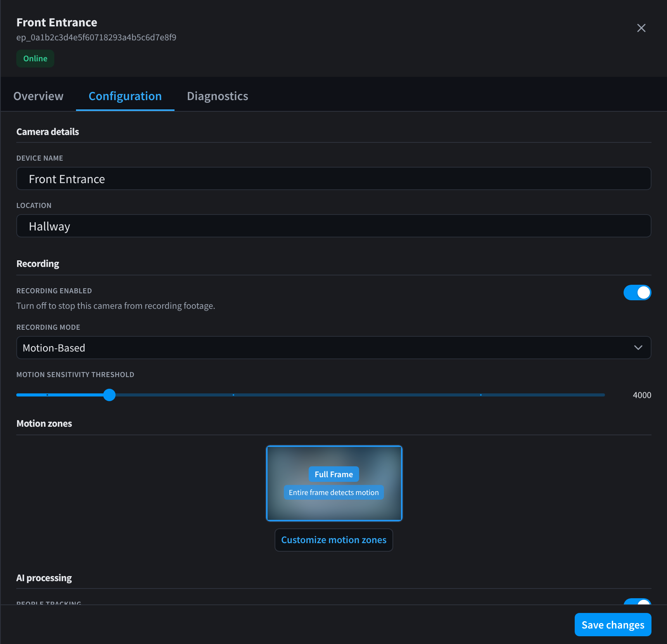
Task: Toggle Recording Enabled switch off
Action: click(x=637, y=293)
